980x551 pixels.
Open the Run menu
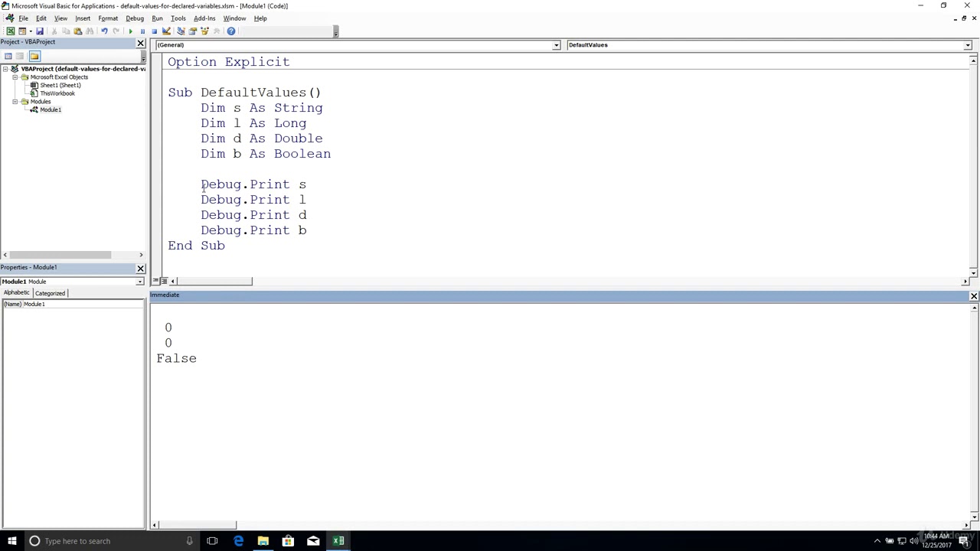tap(157, 18)
